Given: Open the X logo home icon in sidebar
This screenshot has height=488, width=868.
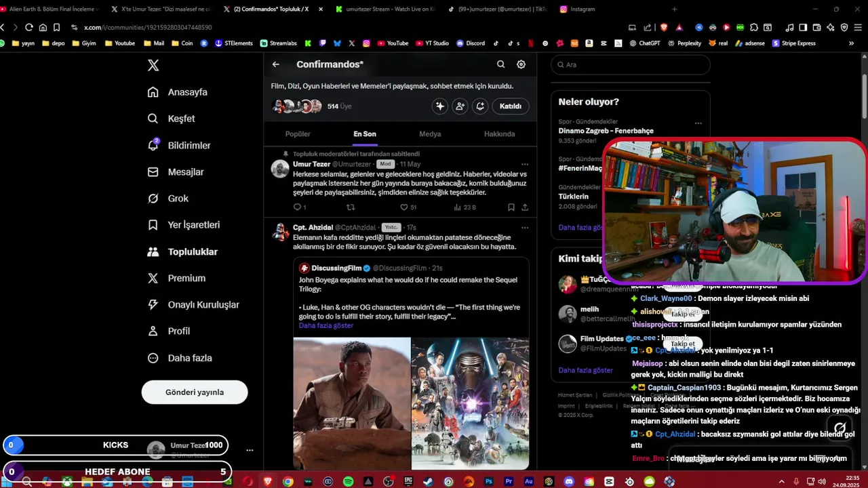Looking at the screenshot, I should pyautogui.click(x=153, y=65).
